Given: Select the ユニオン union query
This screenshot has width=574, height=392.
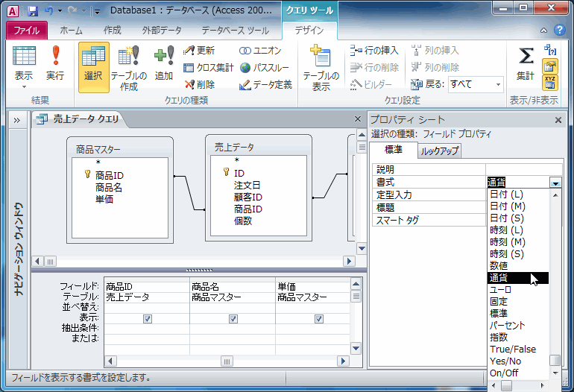Looking at the screenshot, I should [260, 51].
